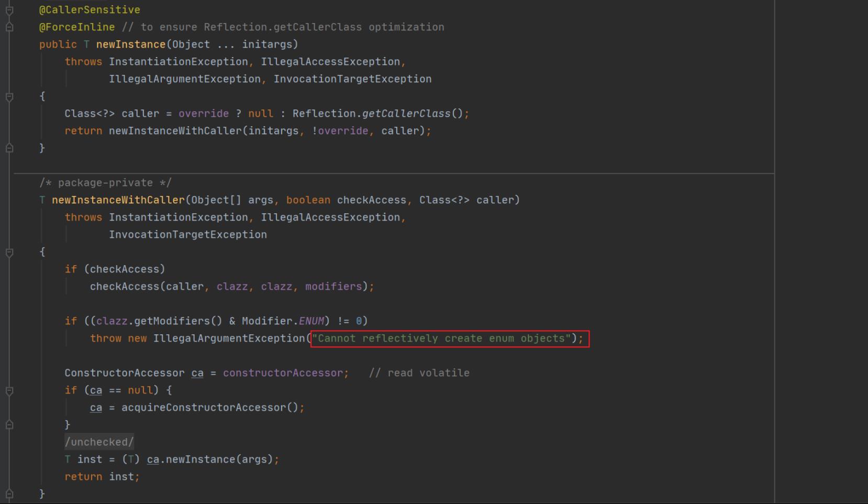Click the '!override' argument
Image resolution: width=868 pixels, height=504 pixels.
coord(340,131)
